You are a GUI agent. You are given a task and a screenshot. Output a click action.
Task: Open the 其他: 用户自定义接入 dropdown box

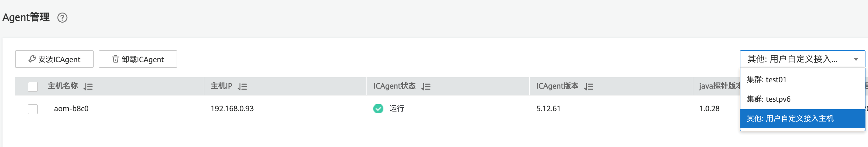coord(792,59)
